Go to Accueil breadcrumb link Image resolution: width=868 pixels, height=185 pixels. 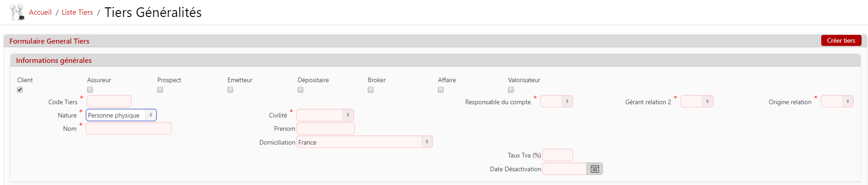coord(40,12)
